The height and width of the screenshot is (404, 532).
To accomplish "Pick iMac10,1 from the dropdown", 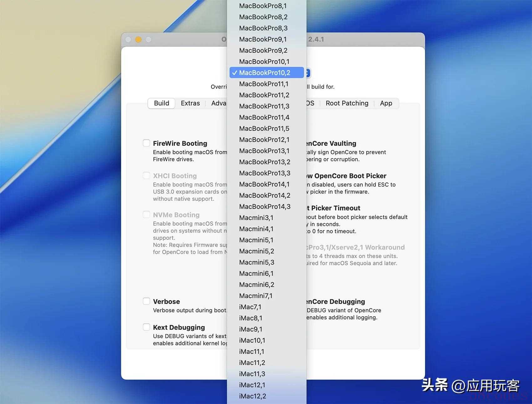I will pyautogui.click(x=267, y=340).
